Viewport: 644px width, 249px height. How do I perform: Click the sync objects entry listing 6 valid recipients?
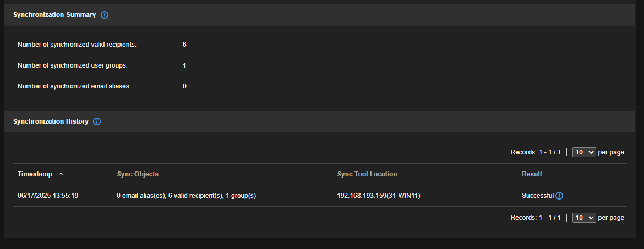pos(187,196)
